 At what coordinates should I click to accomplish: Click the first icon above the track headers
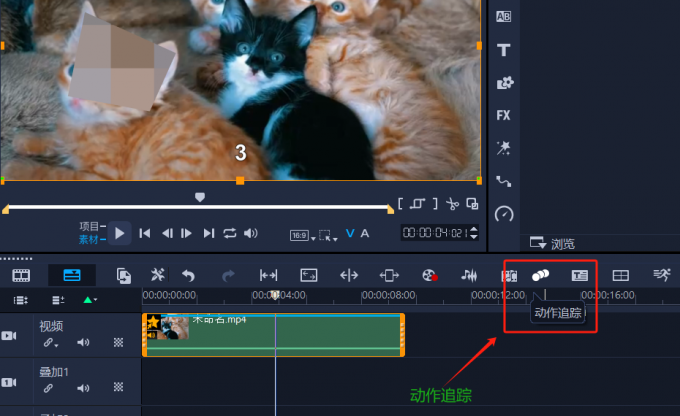pyautogui.click(x=20, y=300)
